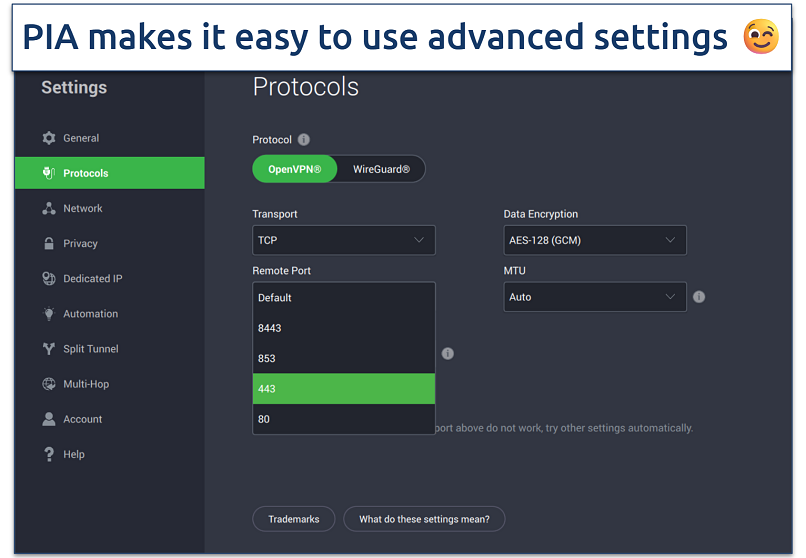Open the Account settings tab
The height and width of the screenshot is (558, 806).
(x=82, y=419)
